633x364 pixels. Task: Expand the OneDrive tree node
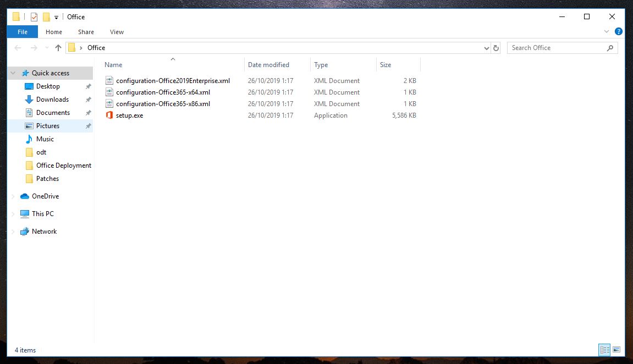click(13, 196)
